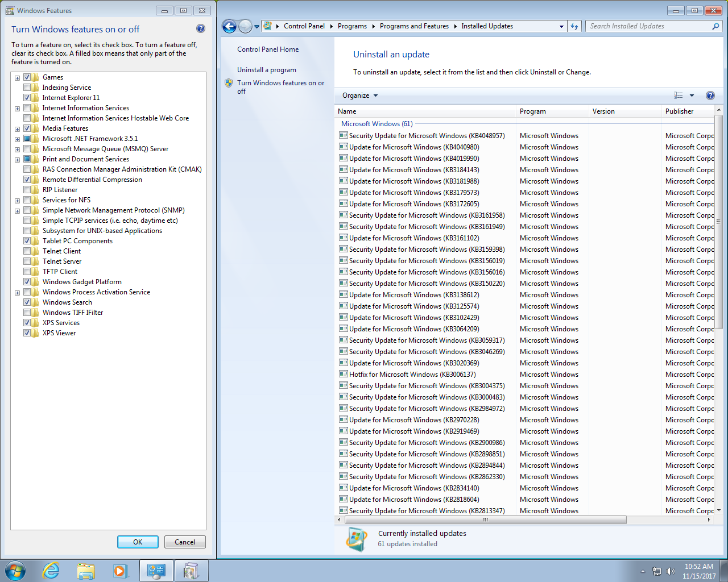Click the Currently installed updates program icon
728x582 pixels.
(x=357, y=539)
